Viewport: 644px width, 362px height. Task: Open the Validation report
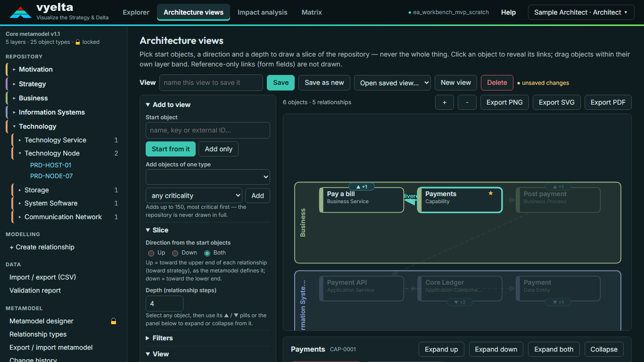coord(35,290)
